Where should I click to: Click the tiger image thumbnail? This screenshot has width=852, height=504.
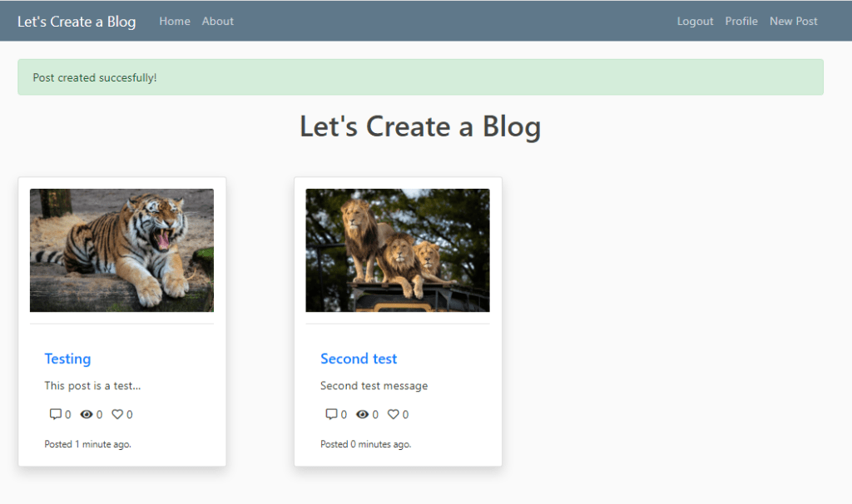(x=121, y=250)
